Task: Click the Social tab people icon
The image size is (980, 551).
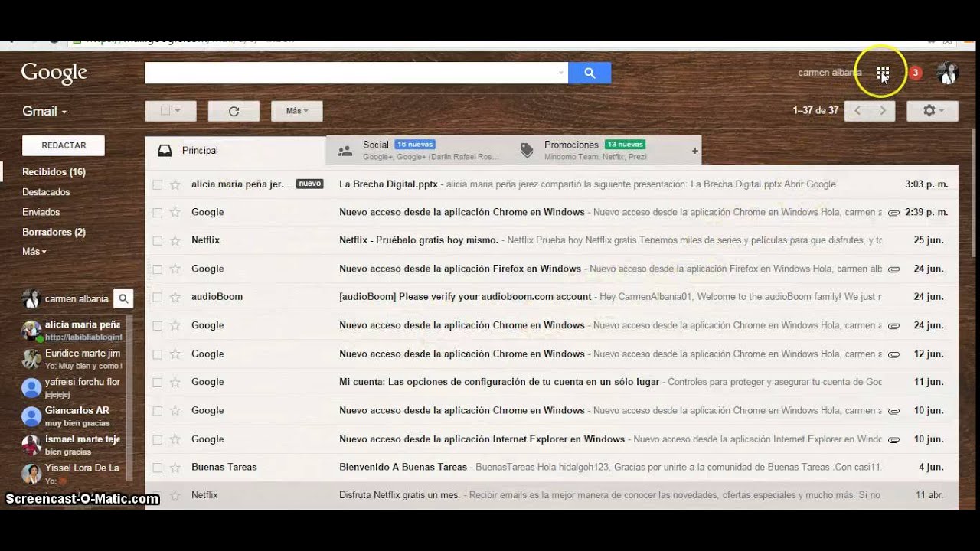Action: click(345, 151)
